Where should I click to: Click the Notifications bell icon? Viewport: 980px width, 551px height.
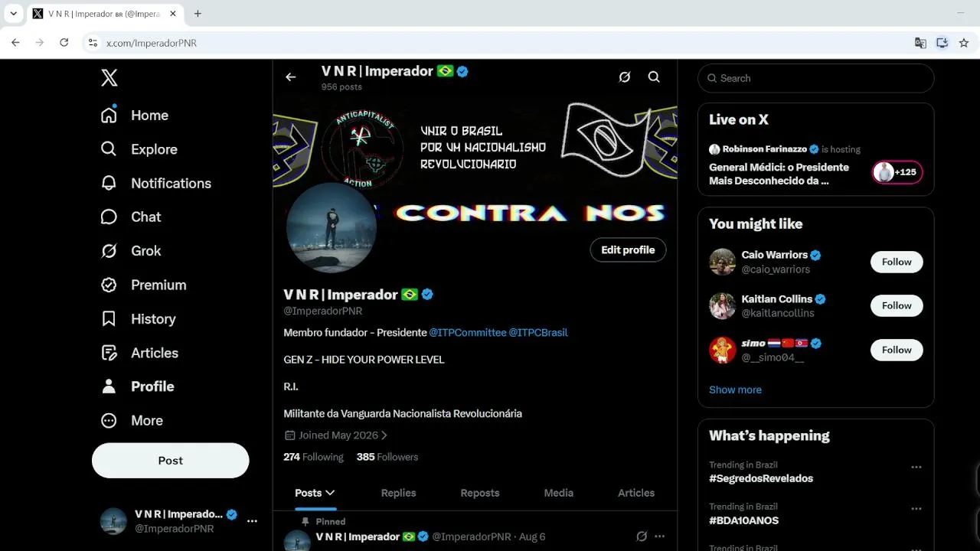(x=109, y=183)
